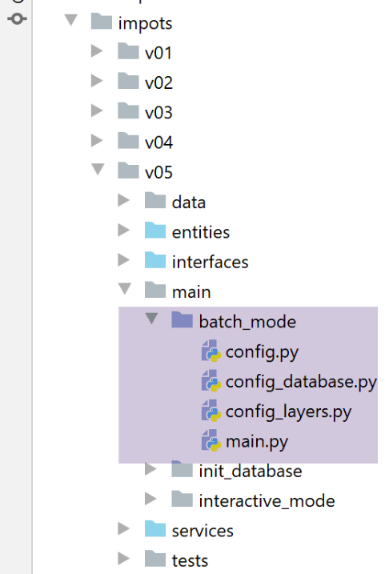The height and width of the screenshot is (574, 389).
Task: Click the impots folder icon
Action: point(101,21)
